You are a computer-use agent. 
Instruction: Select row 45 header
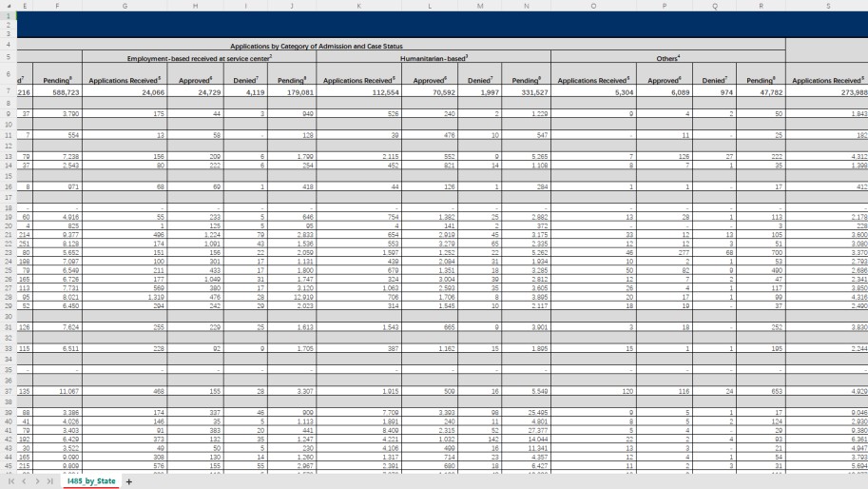pos(9,466)
